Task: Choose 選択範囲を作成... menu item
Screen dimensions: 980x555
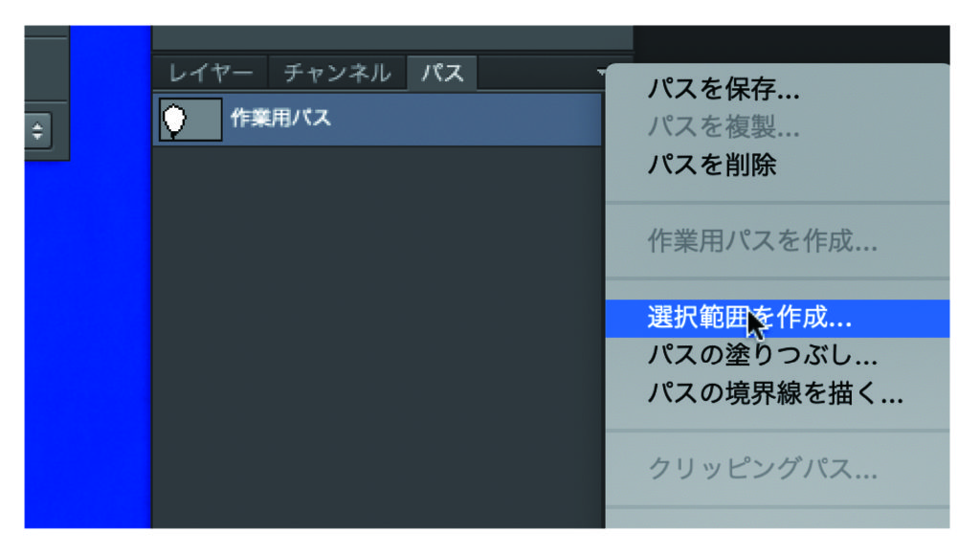Action: click(777, 318)
